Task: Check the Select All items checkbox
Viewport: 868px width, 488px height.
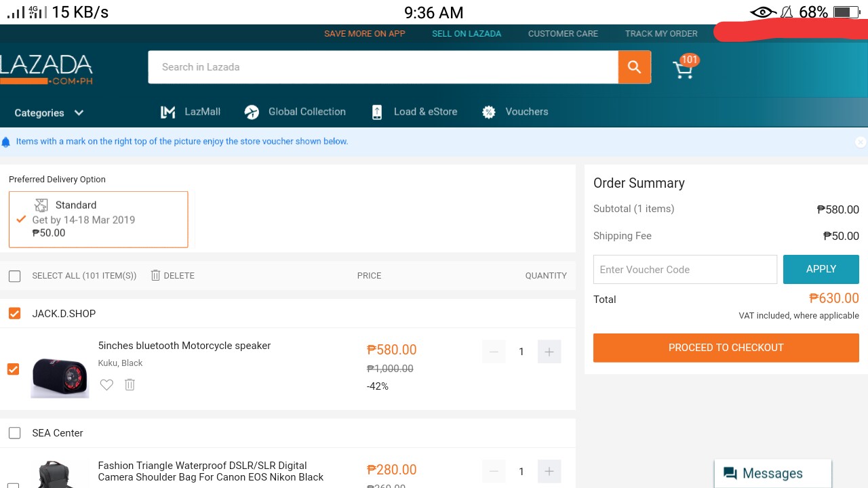Action: click(14, 276)
